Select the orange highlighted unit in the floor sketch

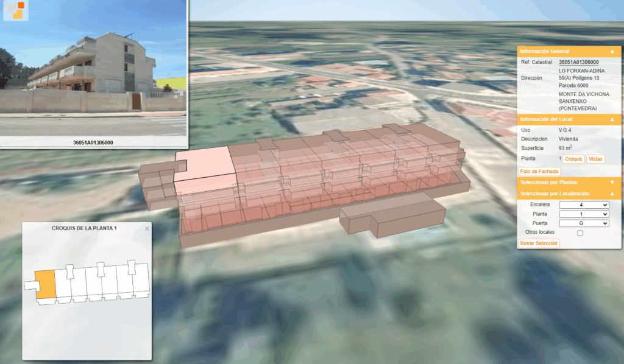point(45,284)
